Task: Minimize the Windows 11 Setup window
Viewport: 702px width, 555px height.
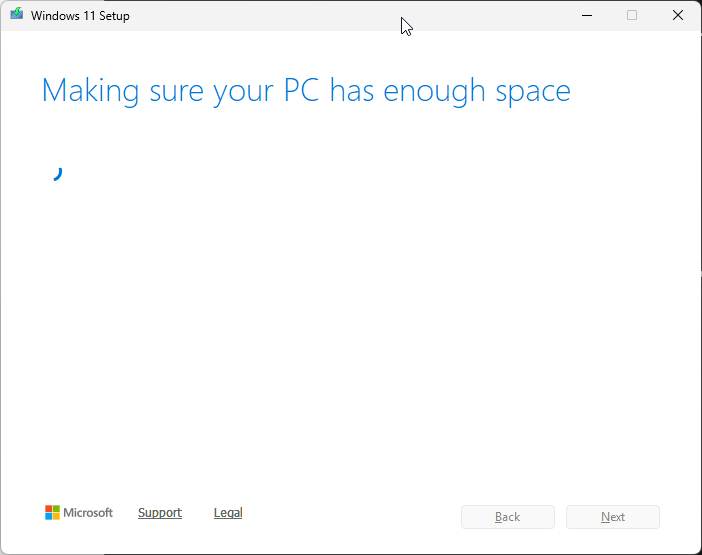Action: (585, 15)
